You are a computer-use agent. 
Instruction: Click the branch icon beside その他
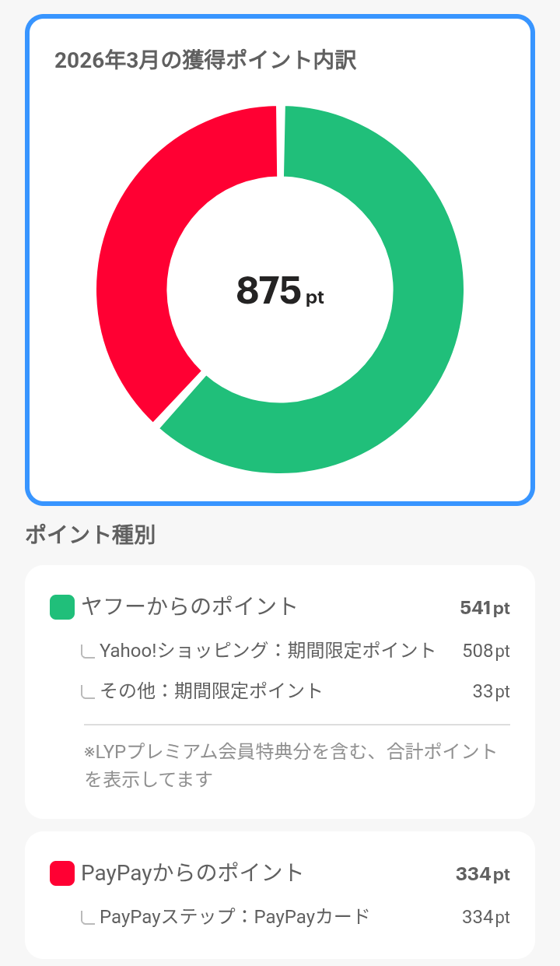(88, 691)
